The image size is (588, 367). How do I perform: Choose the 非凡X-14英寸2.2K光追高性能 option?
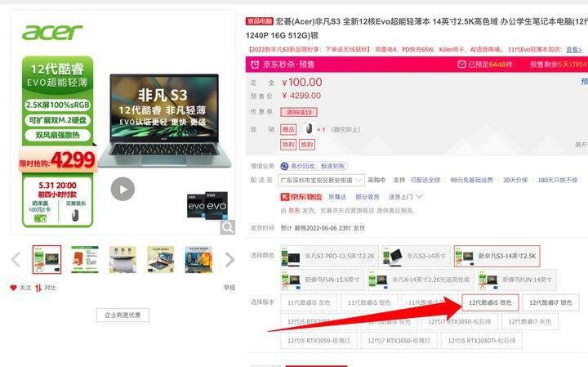pos(421,280)
